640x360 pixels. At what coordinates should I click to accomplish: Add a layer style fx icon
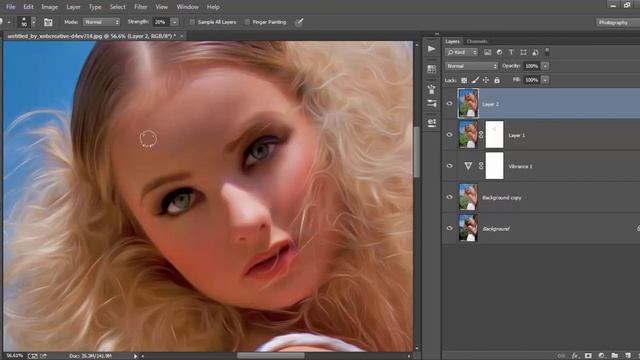tap(575, 356)
